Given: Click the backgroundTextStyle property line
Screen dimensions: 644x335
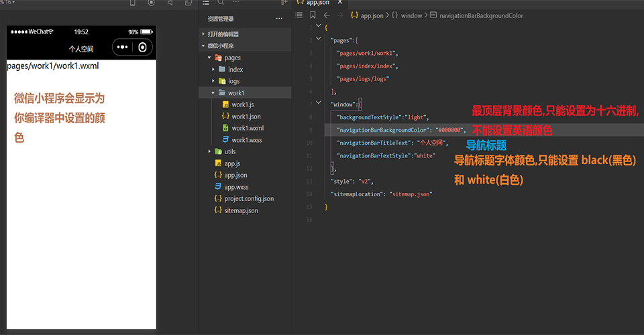Looking at the screenshot, I should (x=383, y=117).
